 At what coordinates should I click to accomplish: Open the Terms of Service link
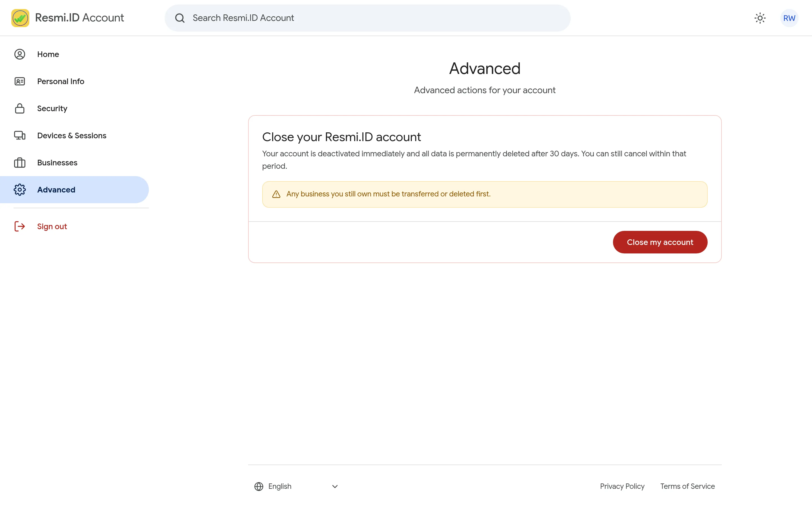point(687,487)
